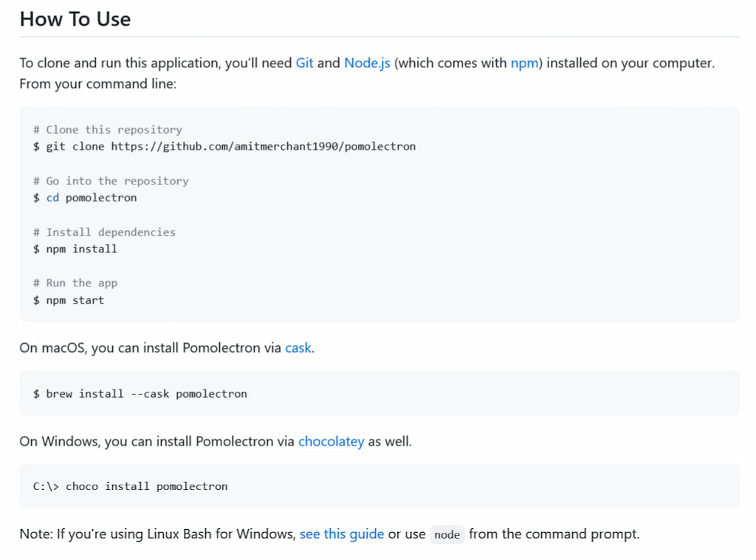Click the "# Run the app" comment
The width and height of the screenshot is (756, 560).
(75, 283)
